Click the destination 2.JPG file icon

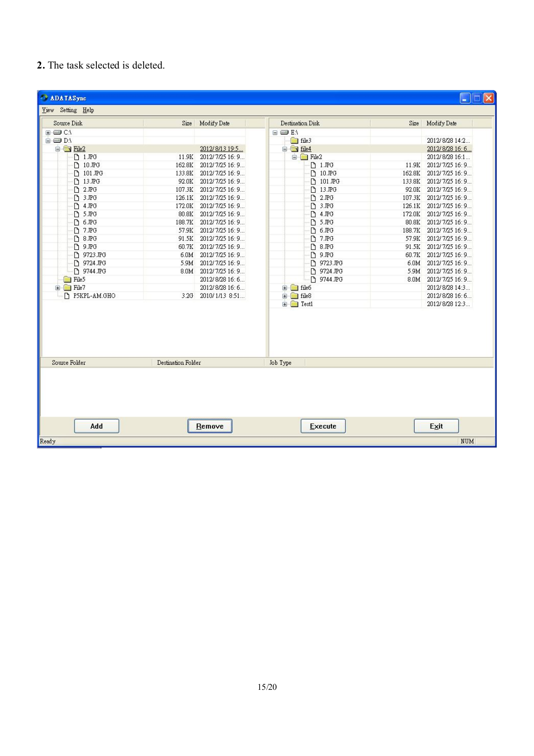pyautogui.click(x=313, y=198)
